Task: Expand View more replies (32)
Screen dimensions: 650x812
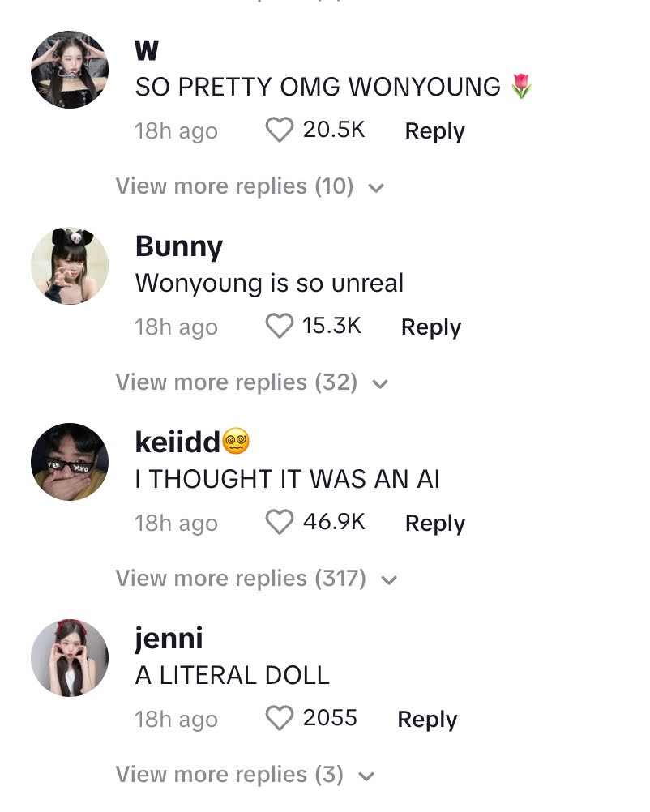Action: point(252,382)
